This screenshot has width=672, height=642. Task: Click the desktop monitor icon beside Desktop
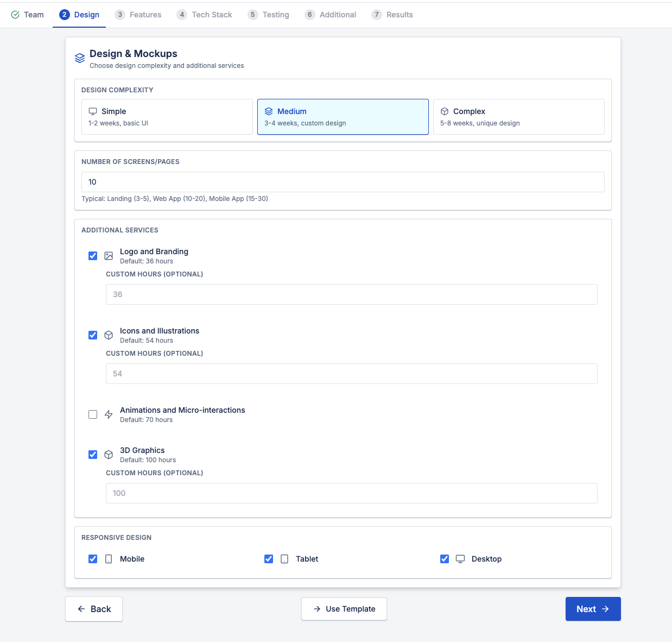pos(460,558)
